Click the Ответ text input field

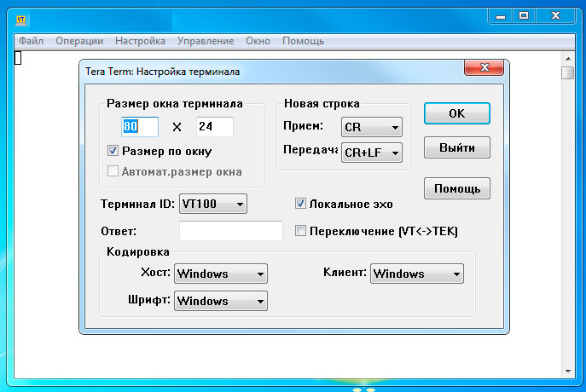[x=230, y=230]
